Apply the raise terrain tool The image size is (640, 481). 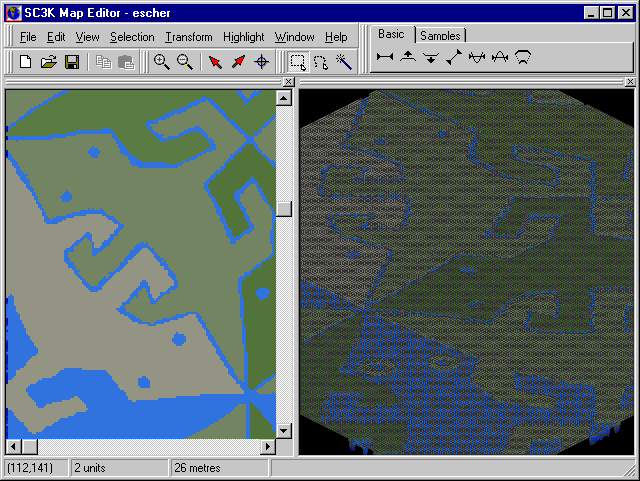[x=408, y=57]
